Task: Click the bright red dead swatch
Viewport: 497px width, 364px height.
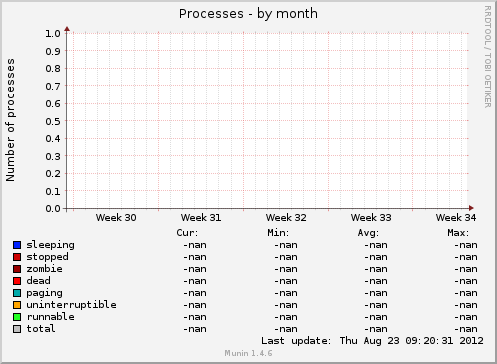Action: pyautogui.click(x=17, y=281)
